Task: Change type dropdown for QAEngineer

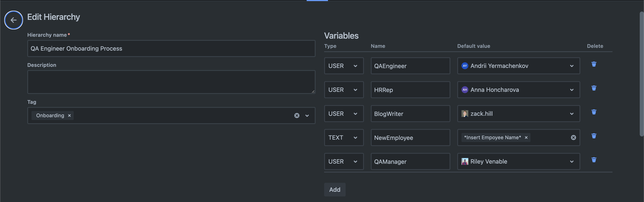Action: 344,66
